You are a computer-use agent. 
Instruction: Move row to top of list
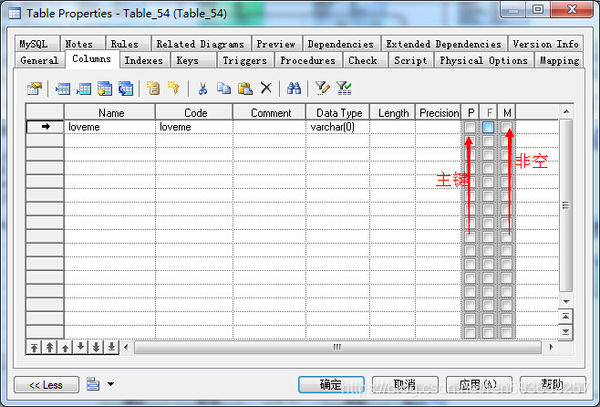click(x=34, y=347)
